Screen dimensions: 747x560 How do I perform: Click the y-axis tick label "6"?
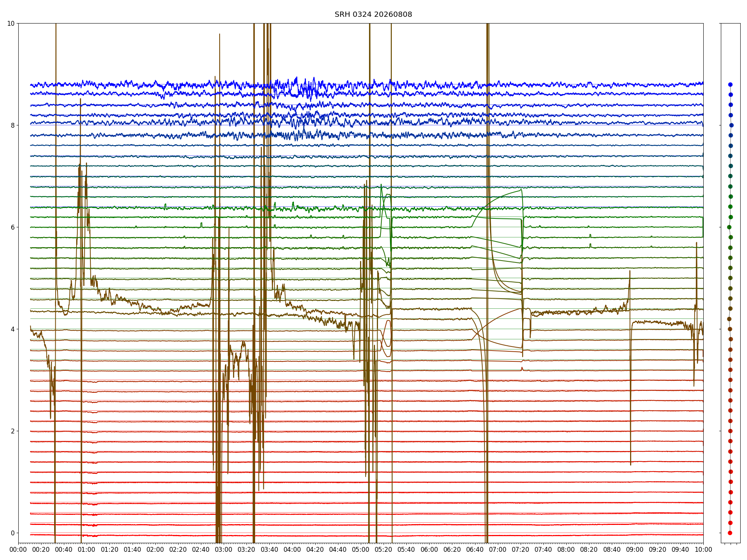(x=13, y=227)
